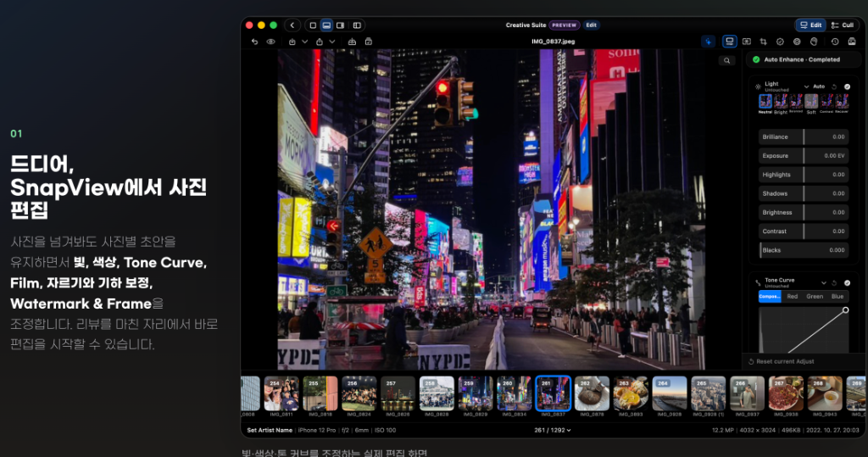Click the Auto Enhance Completed status banner
The image size is (868, 457).
click(x=803, y=59)
